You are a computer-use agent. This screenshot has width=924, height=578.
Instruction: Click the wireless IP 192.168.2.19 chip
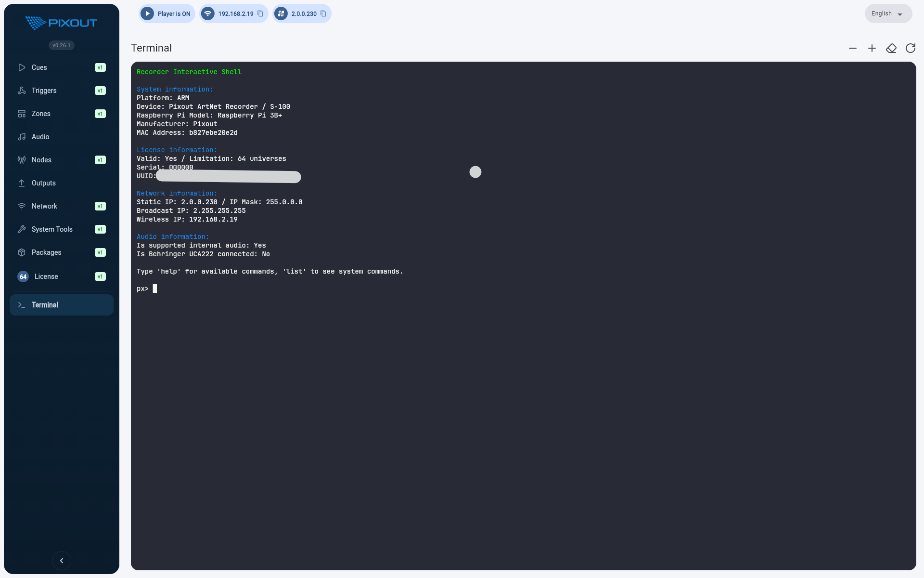point(233,13)
